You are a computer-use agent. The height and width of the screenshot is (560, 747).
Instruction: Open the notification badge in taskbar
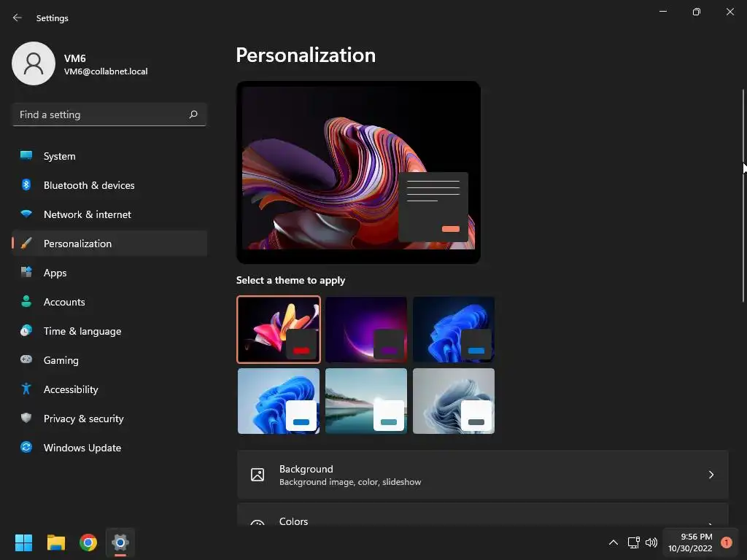(727, 542)
